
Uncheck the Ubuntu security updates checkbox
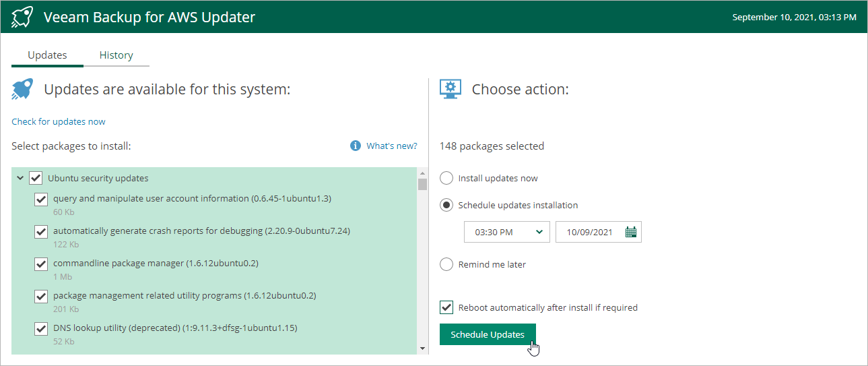tap(36, 179)
